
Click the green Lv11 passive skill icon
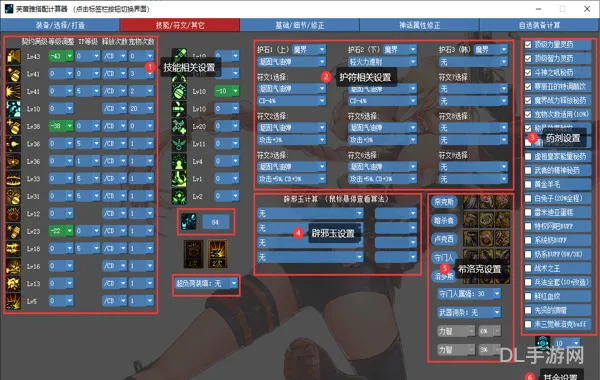tap(179, 144)
